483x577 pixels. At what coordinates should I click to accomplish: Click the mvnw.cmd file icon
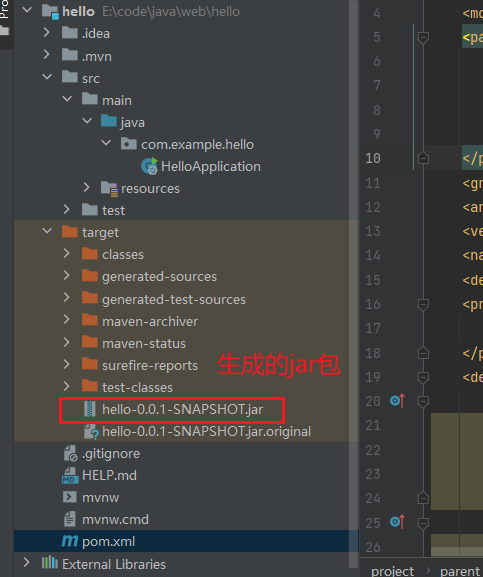point(70,519)
